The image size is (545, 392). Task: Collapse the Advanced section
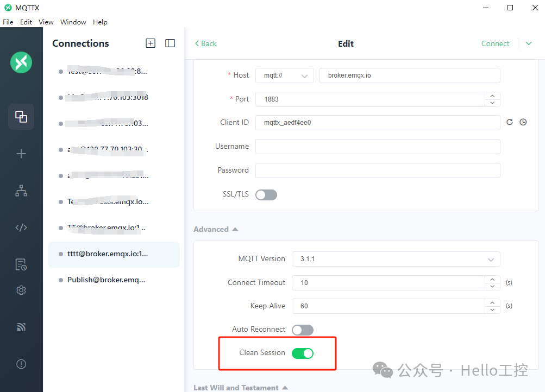216,230
